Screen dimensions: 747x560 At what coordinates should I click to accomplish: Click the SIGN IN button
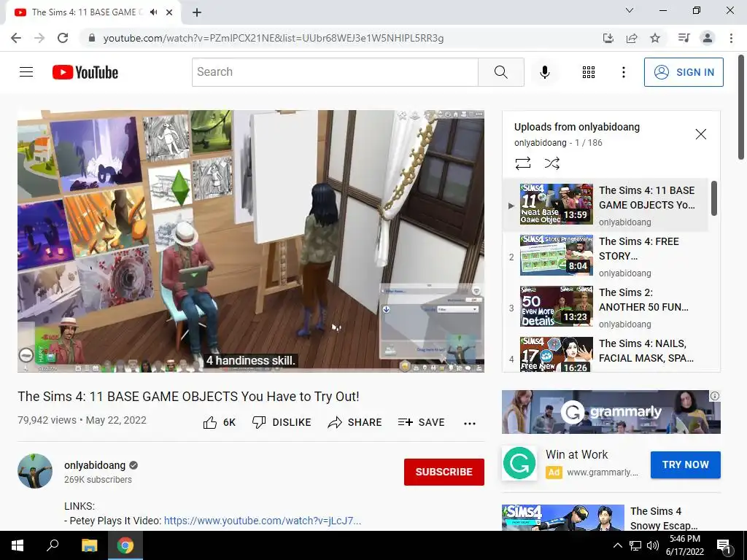click(x=684, y=72)
